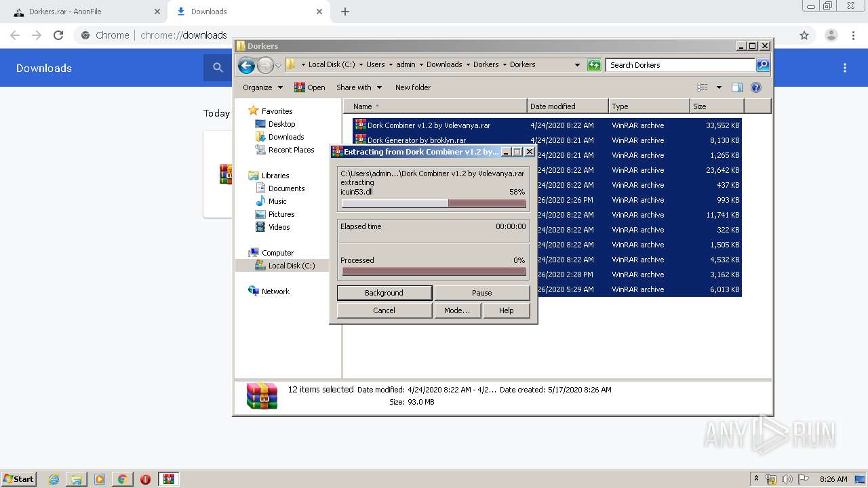Sort by Name column header
The width and height of the screenshot is (868, 488).
tap(435, 106)
